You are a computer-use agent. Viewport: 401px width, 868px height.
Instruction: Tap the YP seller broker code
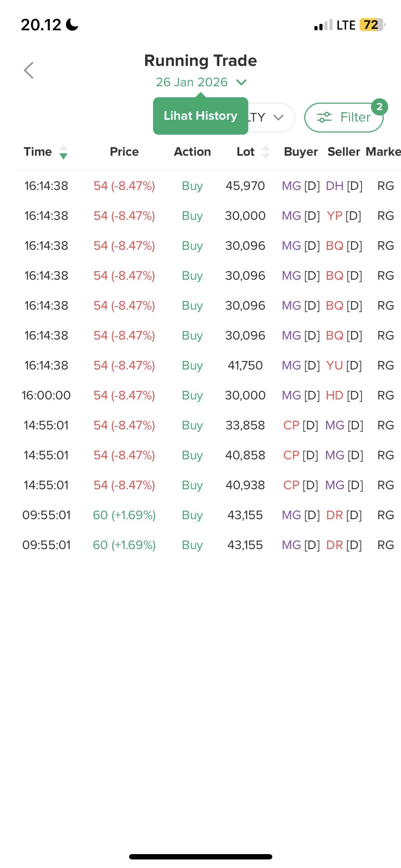click(334, 216)
